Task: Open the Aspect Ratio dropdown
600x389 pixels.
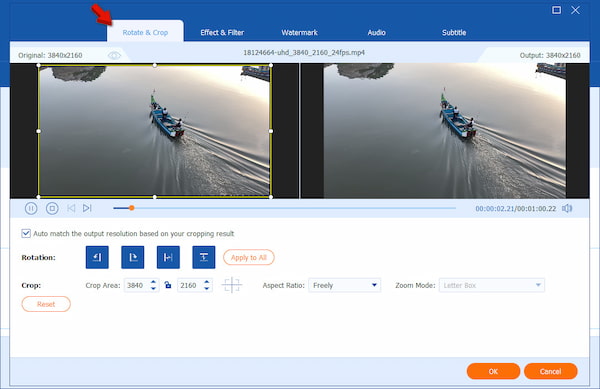Action: [344, 285]
